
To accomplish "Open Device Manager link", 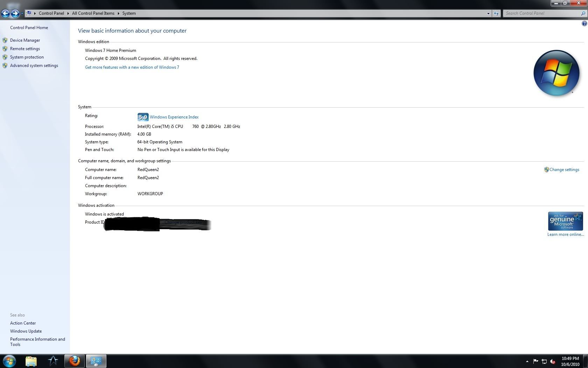I will click(x=25, y=40).
